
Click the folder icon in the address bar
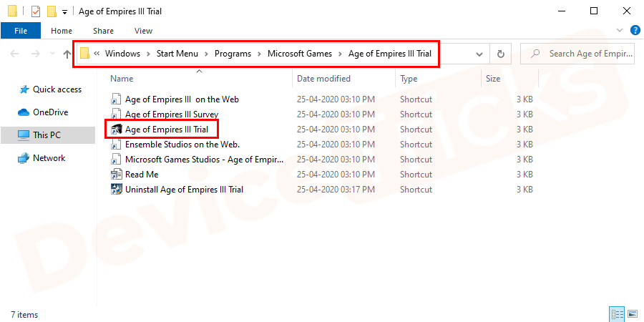[84, 54]
